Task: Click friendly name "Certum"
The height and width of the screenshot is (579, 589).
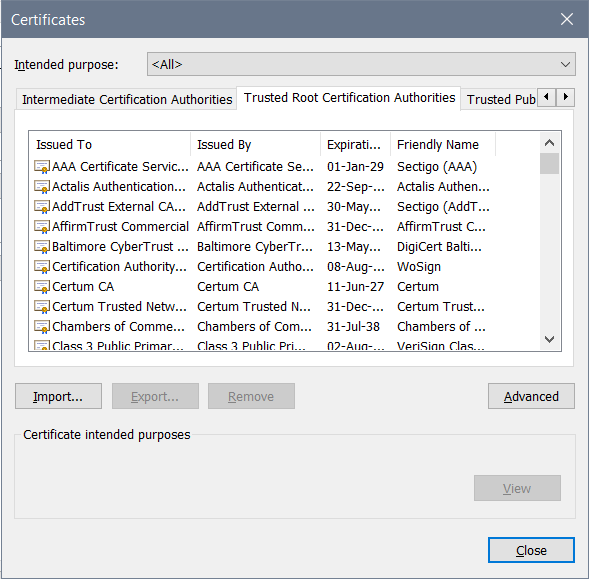Action: pyautogui.click(x=418, y=286)
